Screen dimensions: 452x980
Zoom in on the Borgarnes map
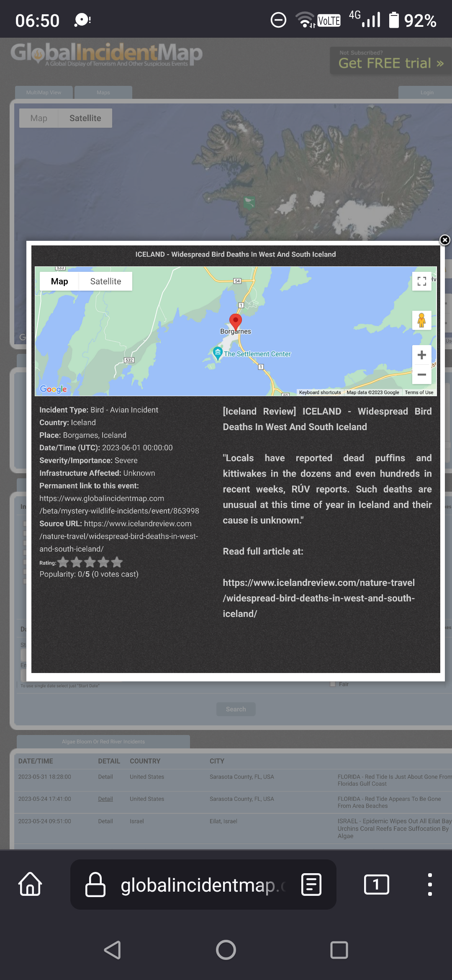coord(421,355)
